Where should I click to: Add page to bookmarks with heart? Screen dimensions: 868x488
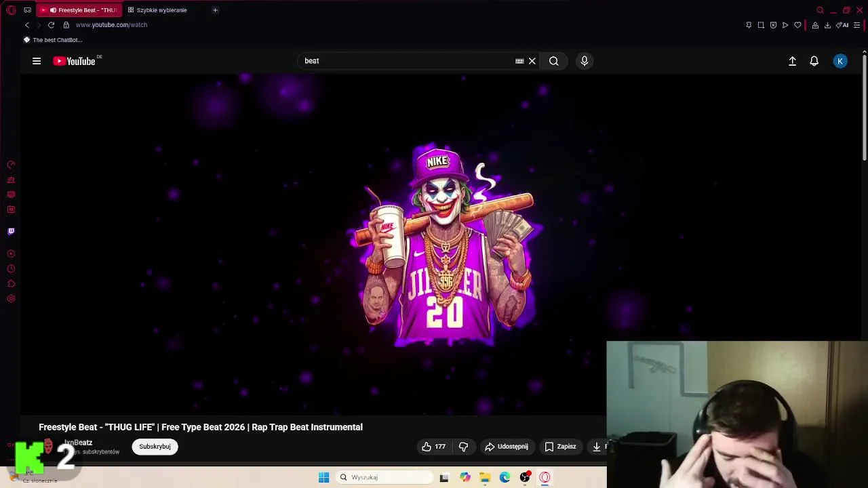click(x=797, y=25)
